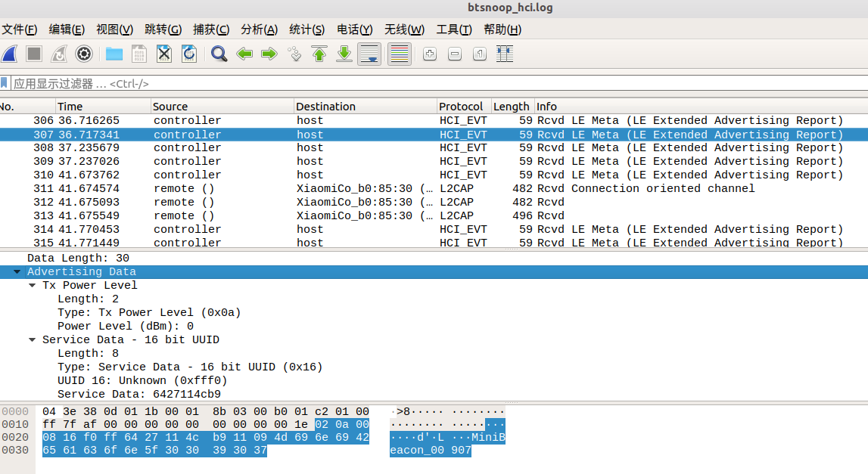Reload the capture file from toolbar
This screenshot has width=868, height=474.
tap(189, 54)
